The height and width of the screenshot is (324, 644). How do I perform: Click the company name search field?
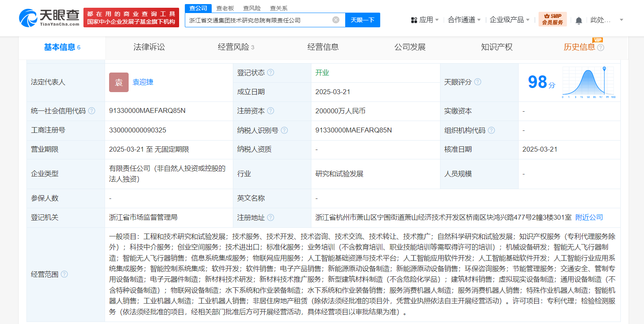pyautogui.click(x=258, y=20)
